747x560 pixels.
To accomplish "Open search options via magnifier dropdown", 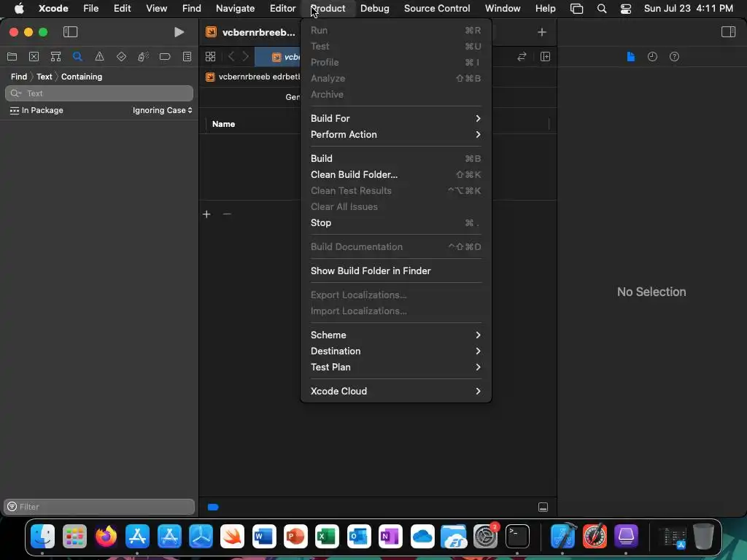I will pyautogui.click(x=16, y=93).
